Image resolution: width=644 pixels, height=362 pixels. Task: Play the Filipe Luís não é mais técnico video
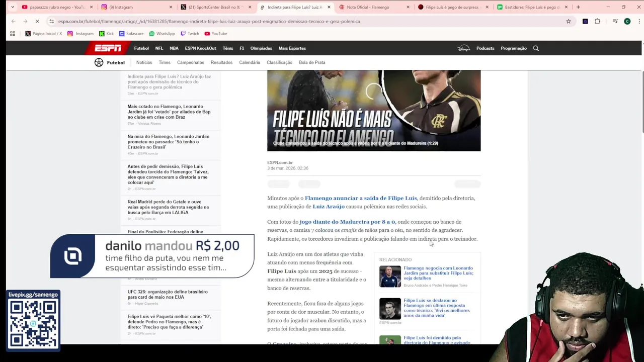374,110
